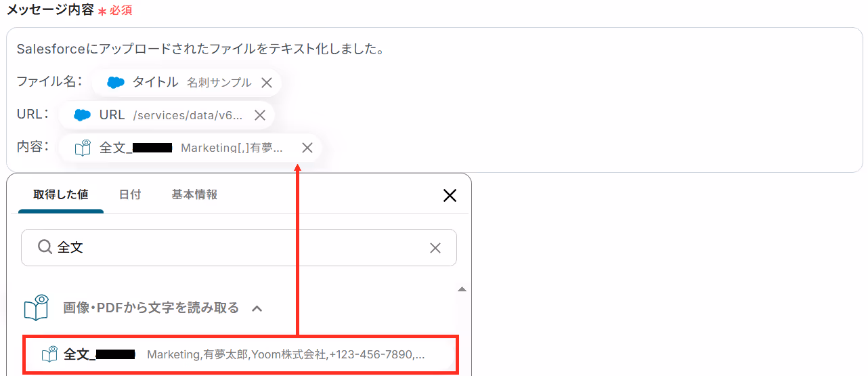
Task: Remove the URL token chip
Action: click(x=259, y=115)
